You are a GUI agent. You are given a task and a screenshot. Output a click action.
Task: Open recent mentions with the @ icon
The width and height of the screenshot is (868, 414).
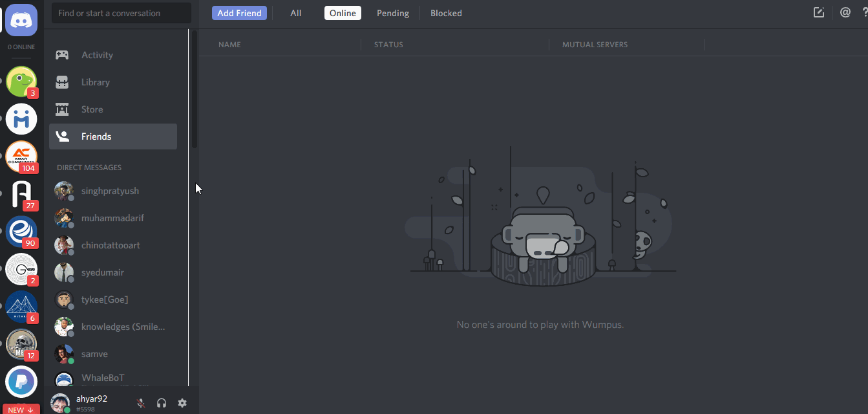tap(845, 12)
